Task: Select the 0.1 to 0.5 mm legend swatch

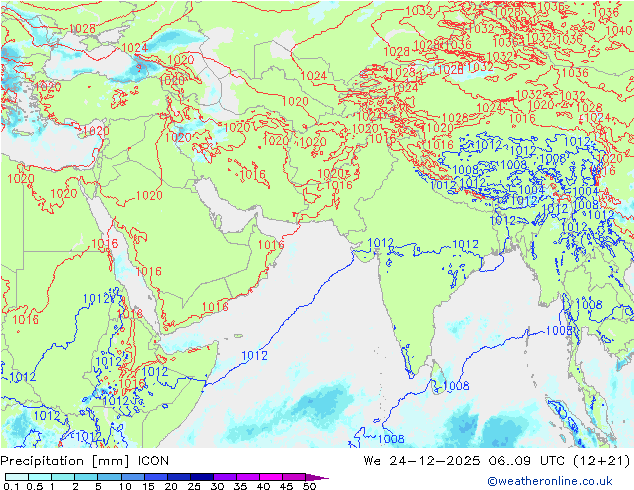Action: point(17,477)
